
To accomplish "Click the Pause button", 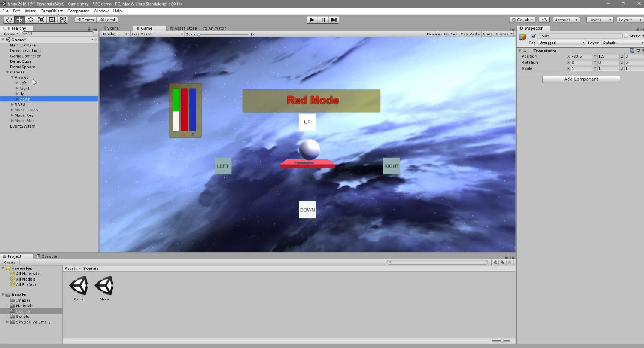I will tap(323, 20).
